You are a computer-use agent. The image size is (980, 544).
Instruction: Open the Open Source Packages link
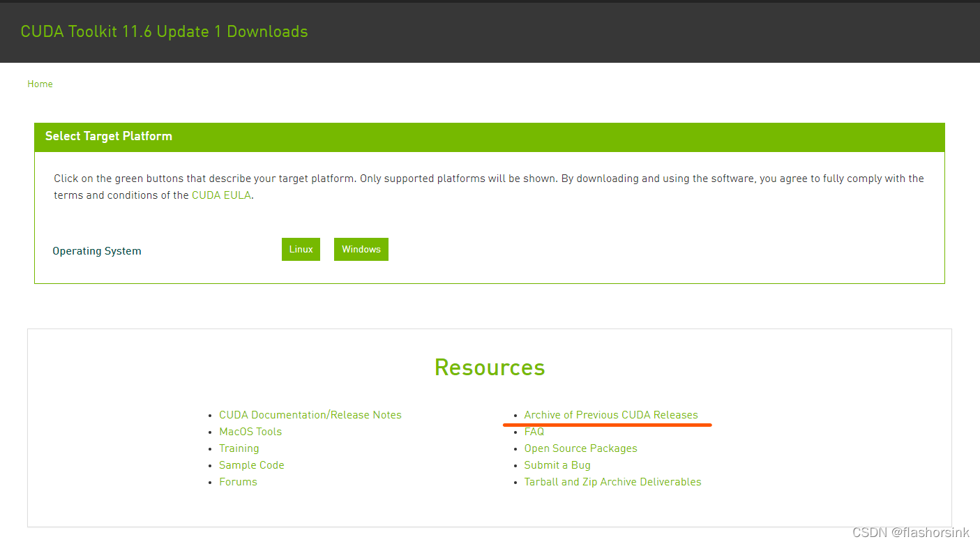(581, 448)
